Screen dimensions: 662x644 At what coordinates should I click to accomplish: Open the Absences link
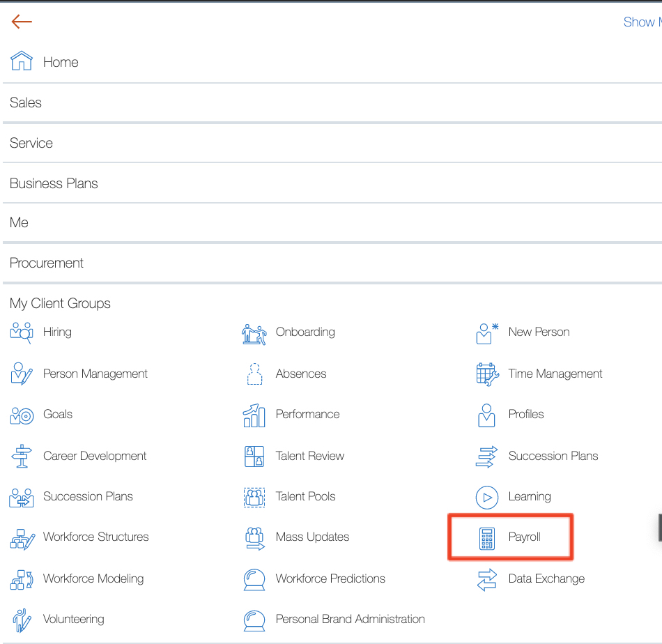click(301, 374)
